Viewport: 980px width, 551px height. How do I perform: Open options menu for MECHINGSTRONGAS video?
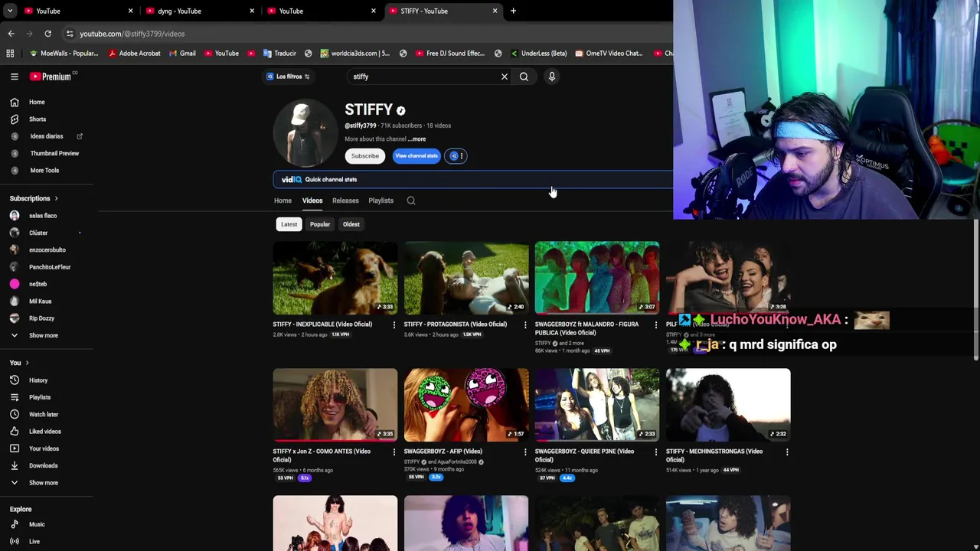(x=786, y=452)
